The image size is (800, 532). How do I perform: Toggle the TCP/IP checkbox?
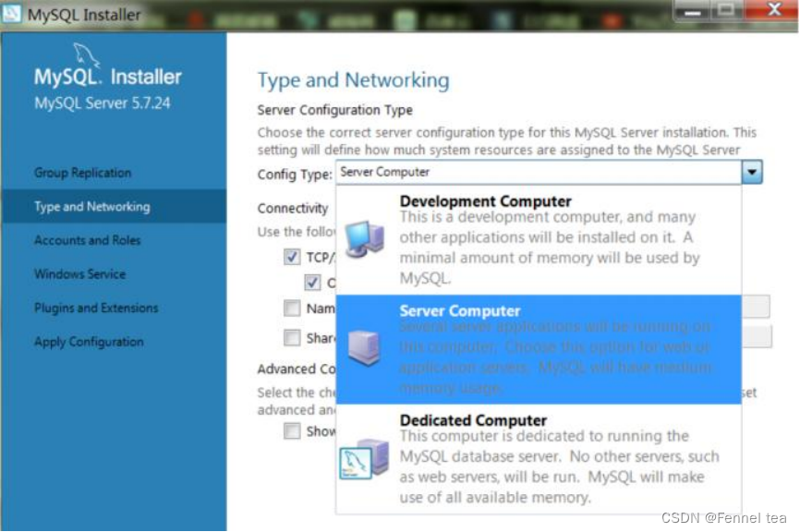(292, 257)
